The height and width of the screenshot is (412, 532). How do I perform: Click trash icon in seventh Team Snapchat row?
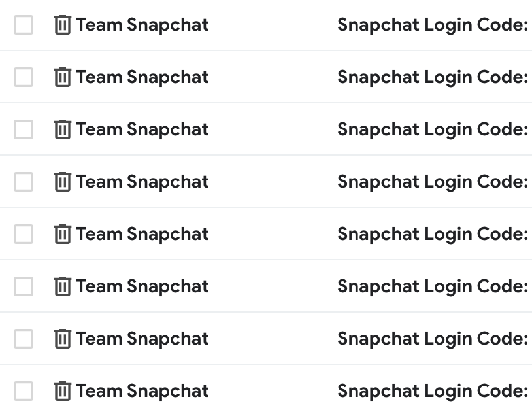pos(63,338)
